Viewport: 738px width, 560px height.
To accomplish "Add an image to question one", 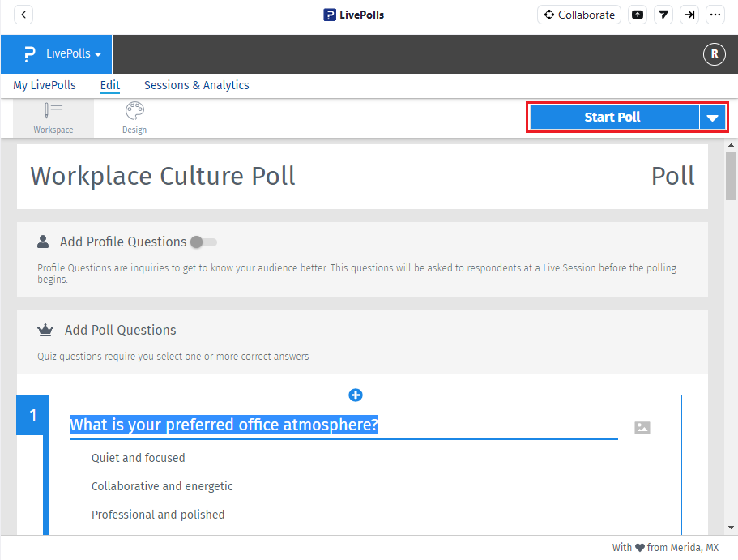I will click(642, 427).
